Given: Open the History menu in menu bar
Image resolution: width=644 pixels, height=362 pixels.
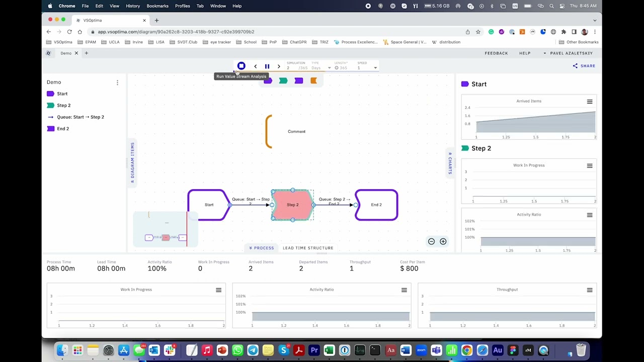Looking at the screenshot, I should [x=133, y=6].
